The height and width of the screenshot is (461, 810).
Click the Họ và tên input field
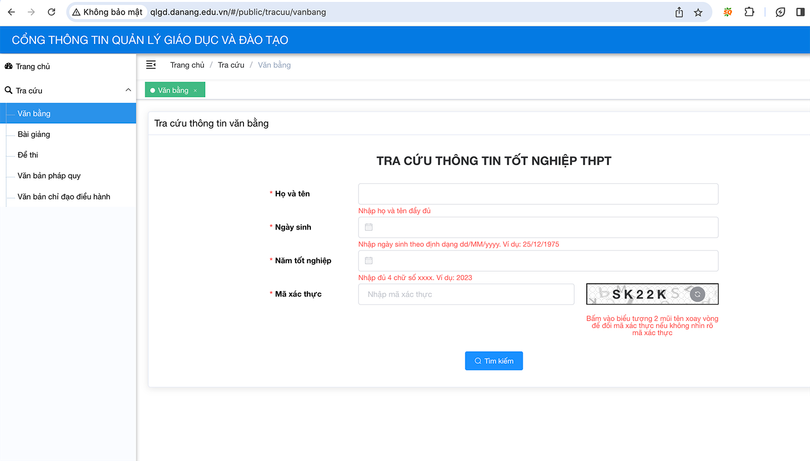(538, 194)
